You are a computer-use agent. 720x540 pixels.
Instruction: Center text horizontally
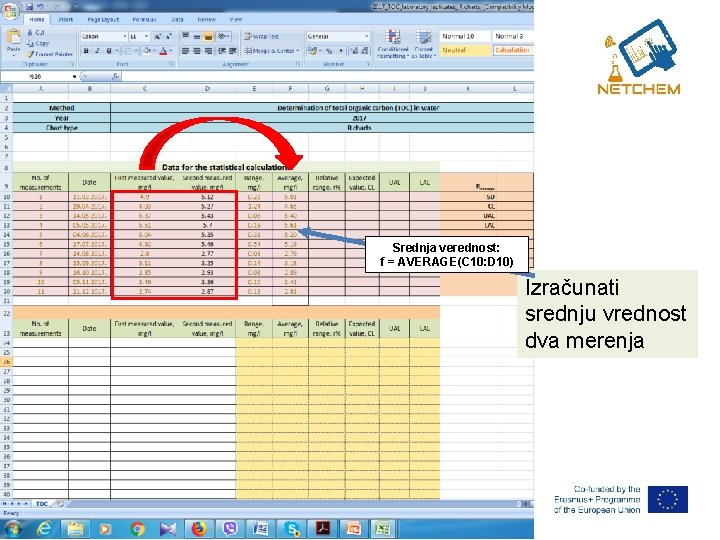pyautogui.click(x=197, y=51)
